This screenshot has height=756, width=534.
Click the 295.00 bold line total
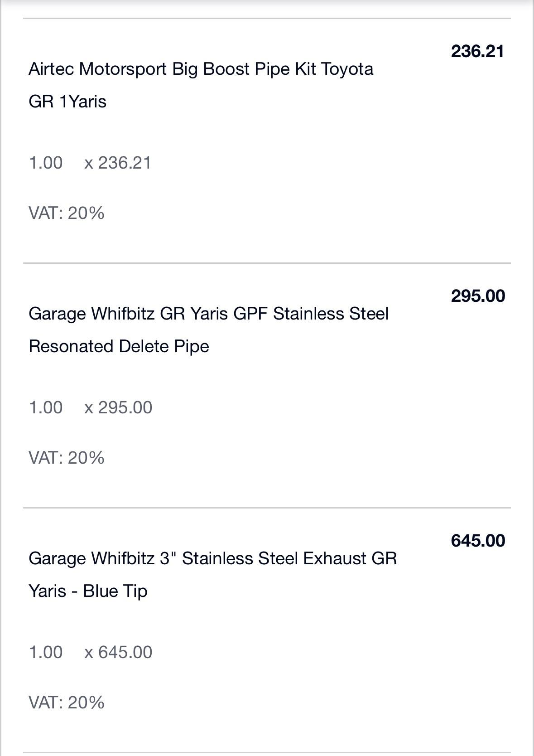pyautogui.click(x=478, y=296)
